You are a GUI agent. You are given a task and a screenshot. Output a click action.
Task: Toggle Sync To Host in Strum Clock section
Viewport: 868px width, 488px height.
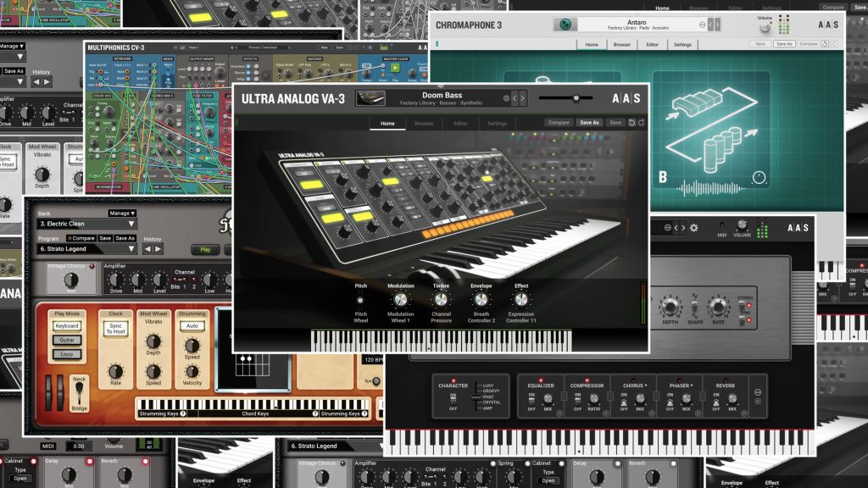(x=115, y=329)
